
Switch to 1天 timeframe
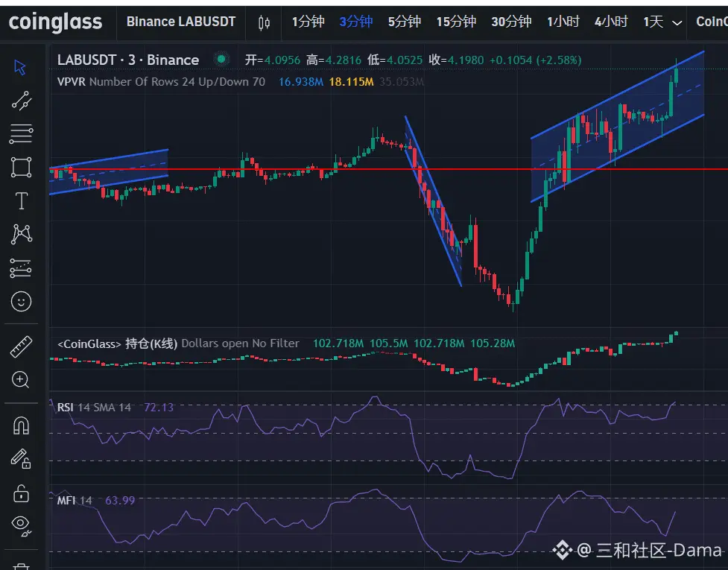pyautogui.click(x=653, y=22)
